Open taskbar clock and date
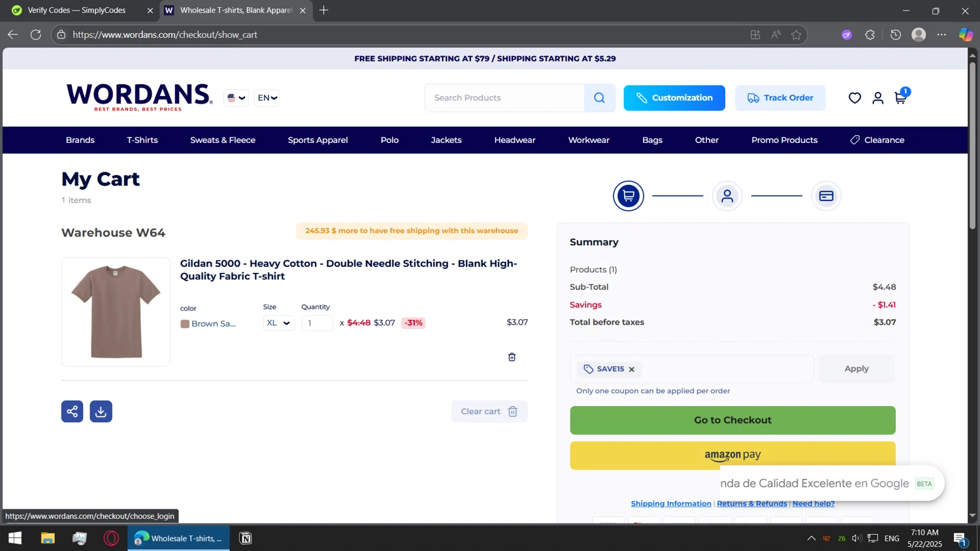Image resolution: width=980 pixels, height=551 pixels. pyautogui.click(x=924, y=539)
